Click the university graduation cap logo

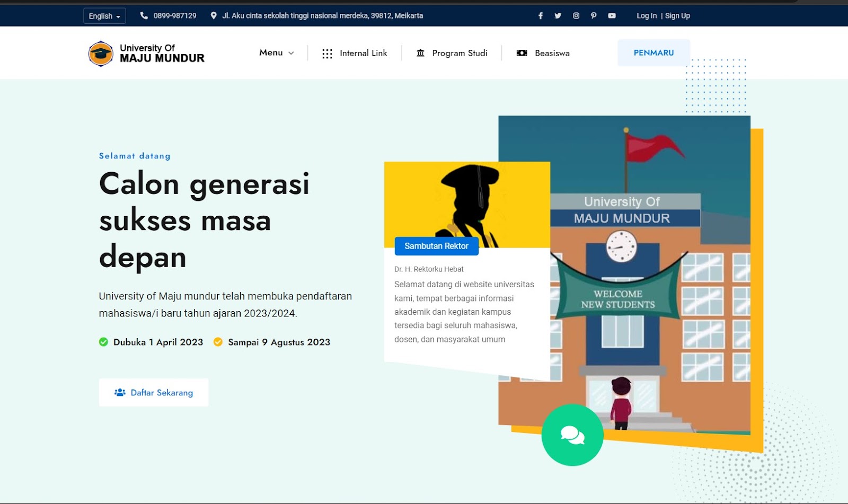(x=101, y=54)
